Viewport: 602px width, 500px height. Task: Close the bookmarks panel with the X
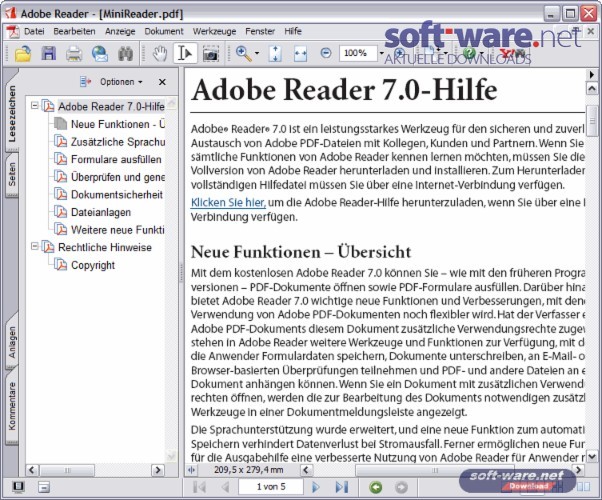click(162, 82)
